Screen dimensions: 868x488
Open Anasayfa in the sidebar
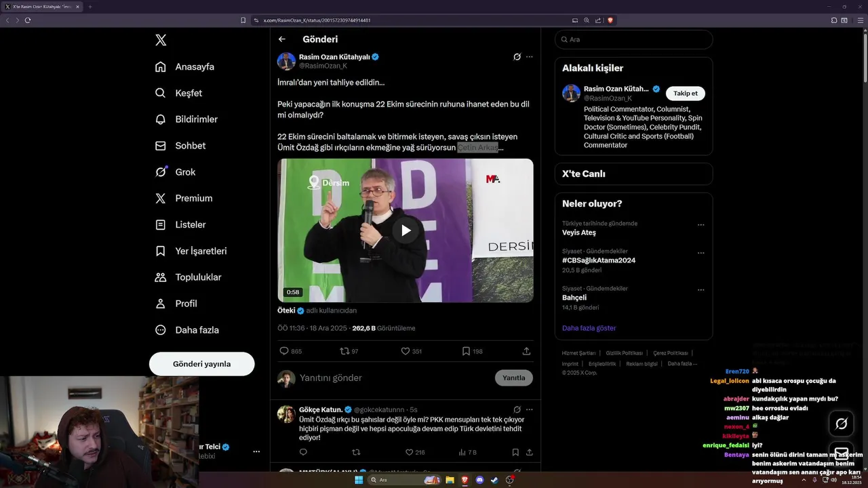click(x=184, y=66)
